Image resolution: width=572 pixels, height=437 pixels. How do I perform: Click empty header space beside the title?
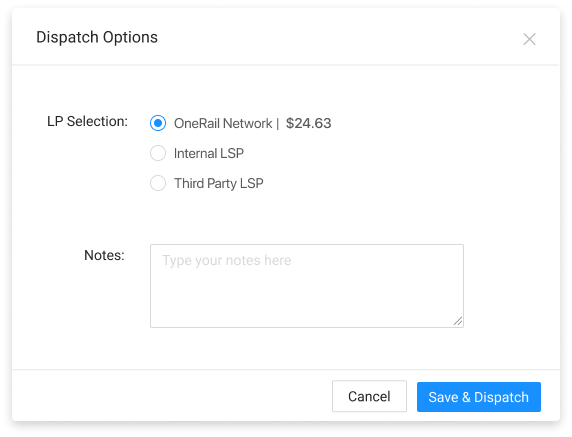pos(339,37)
